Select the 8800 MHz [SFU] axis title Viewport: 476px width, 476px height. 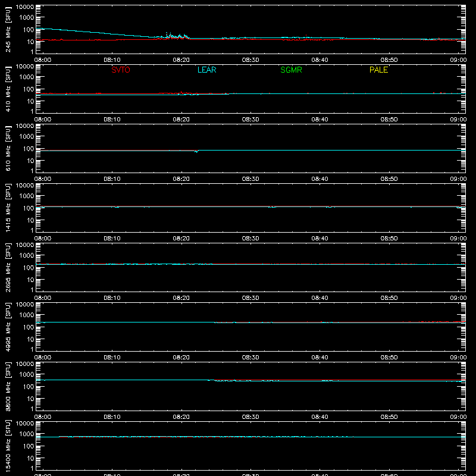(x=8, y=386)
